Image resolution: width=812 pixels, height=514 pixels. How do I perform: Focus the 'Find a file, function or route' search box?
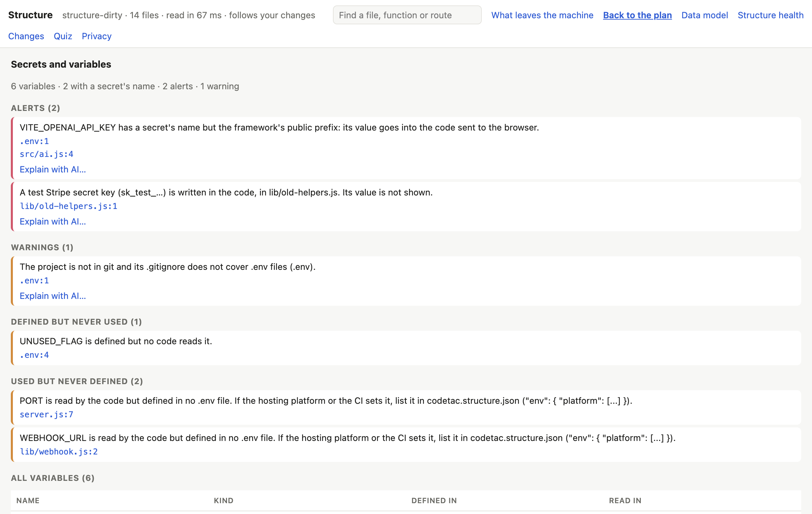(x=407, y=15)
